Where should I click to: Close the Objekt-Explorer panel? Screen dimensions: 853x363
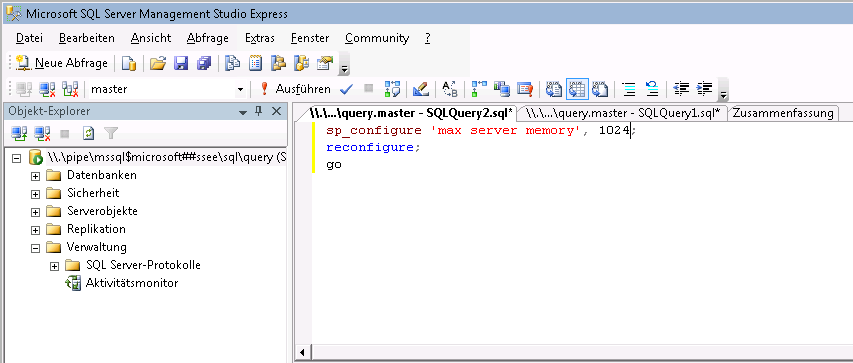click(276, 112)
